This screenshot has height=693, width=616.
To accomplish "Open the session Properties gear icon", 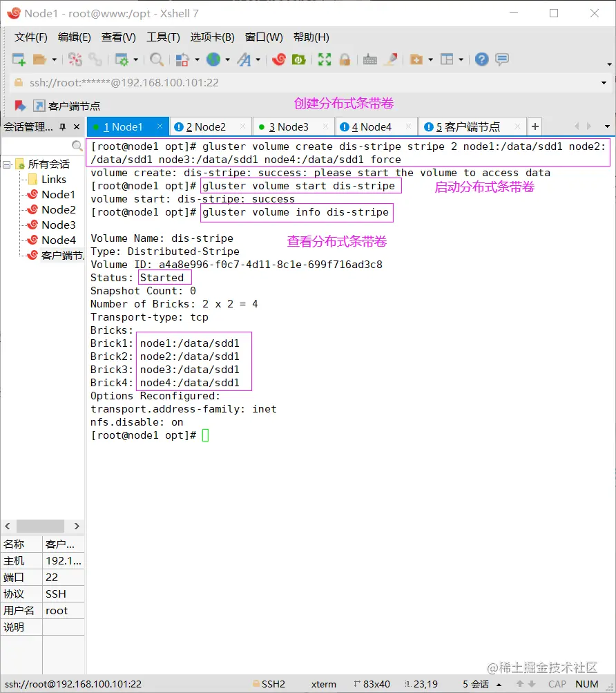I will [x=122, y=59].
